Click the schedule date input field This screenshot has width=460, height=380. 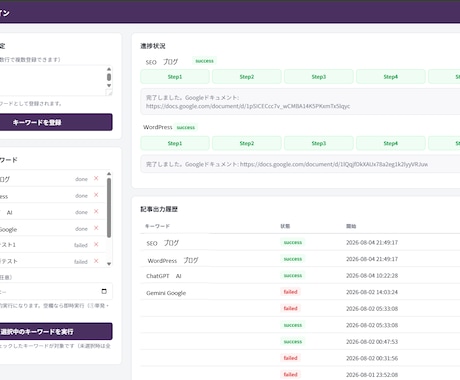[55, 291]
